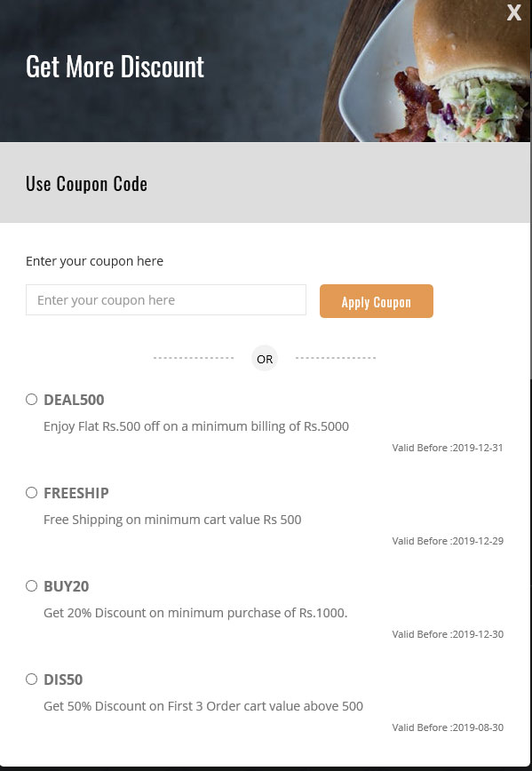Click the Valid Before 2019-12-31 date

tap(448, 448)
